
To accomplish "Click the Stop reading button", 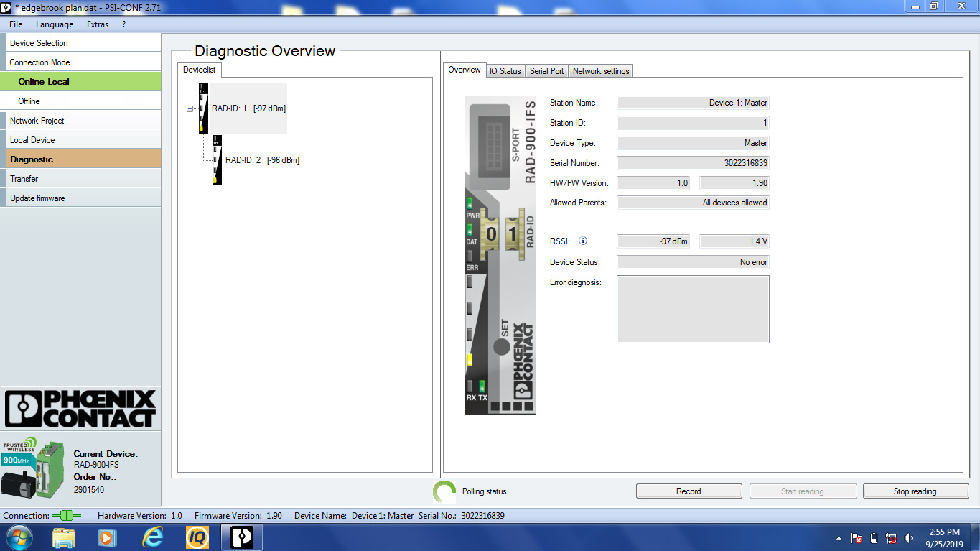I will pos(915,491).
